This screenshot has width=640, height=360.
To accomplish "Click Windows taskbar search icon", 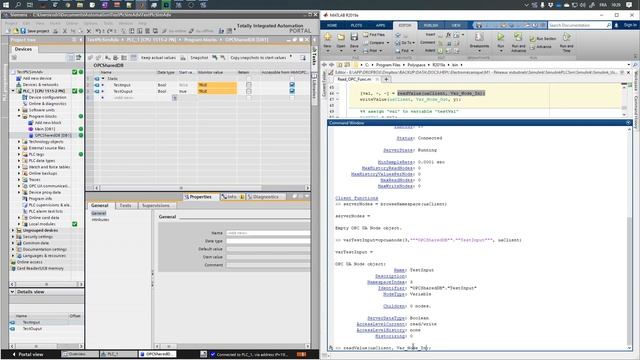I will pyautogui.click(x=18, y=5).
